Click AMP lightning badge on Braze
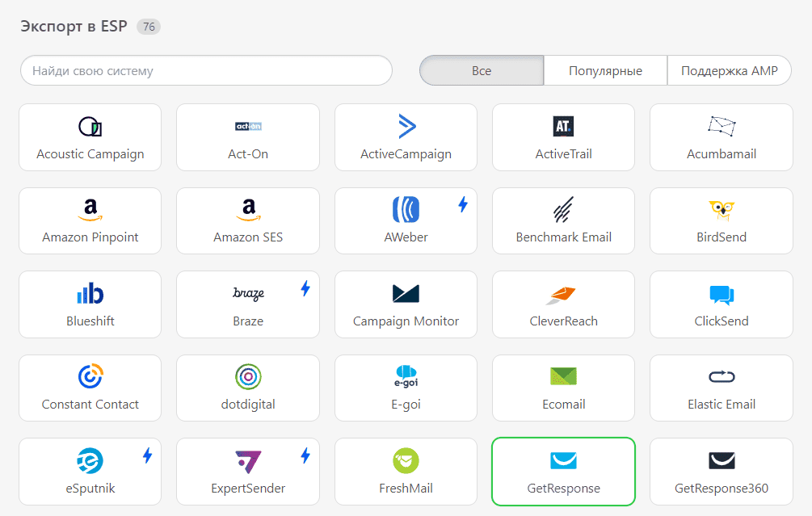The image size is (812, 516). (x=305, y=288)
